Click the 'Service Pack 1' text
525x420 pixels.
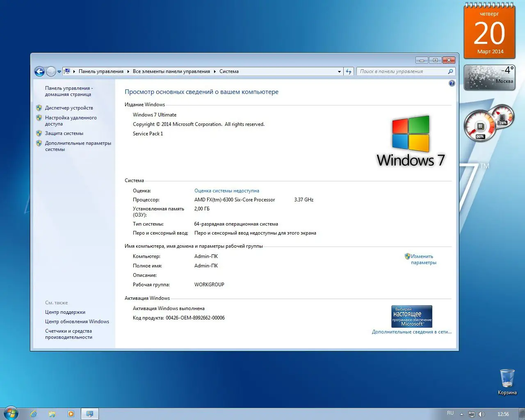148,134
